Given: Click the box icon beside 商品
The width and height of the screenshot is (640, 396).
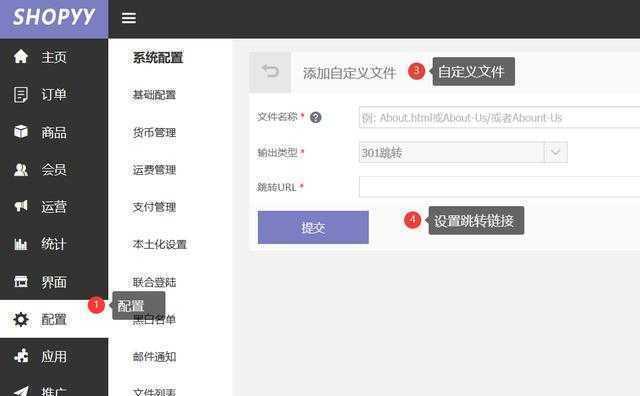Looking at the screenshot, I should click(x=21, y=132).
